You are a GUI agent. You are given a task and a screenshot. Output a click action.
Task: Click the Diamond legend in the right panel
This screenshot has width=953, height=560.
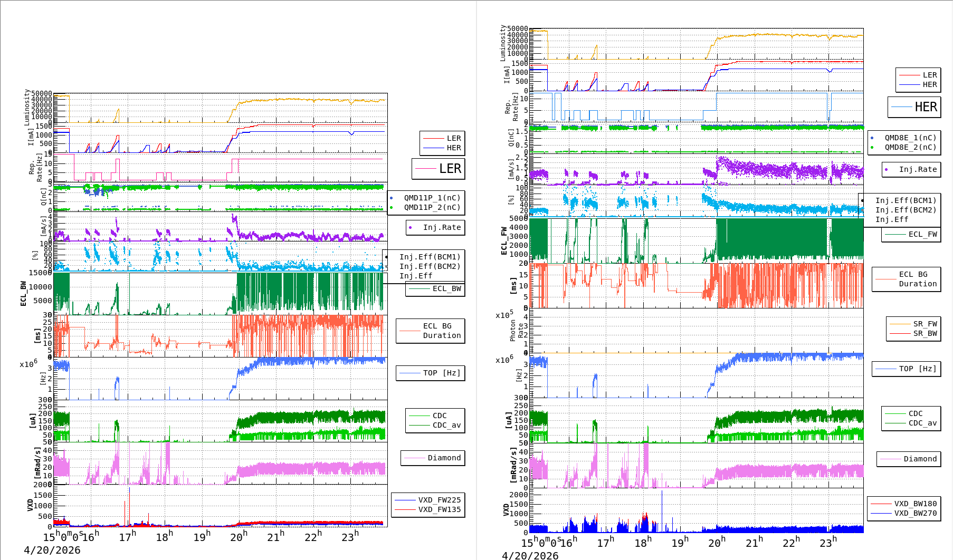(x=920, y=459)
